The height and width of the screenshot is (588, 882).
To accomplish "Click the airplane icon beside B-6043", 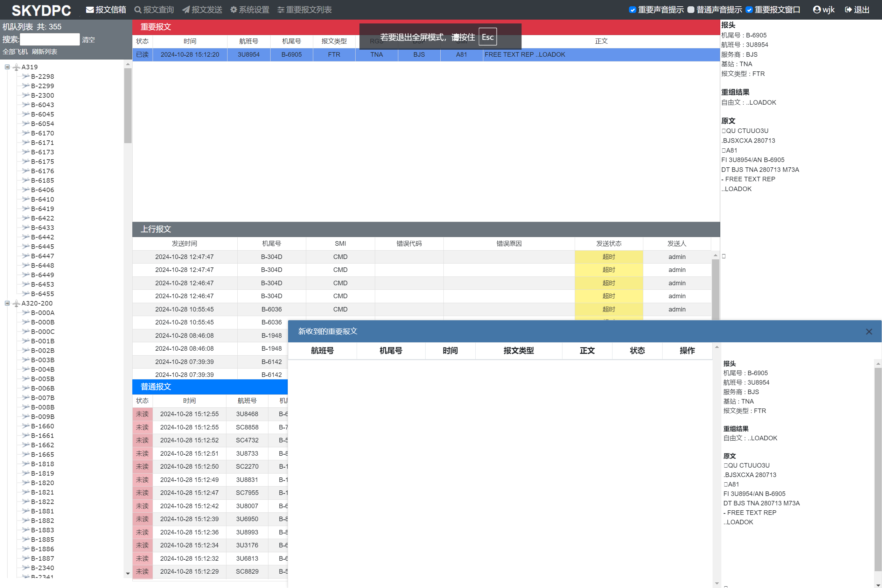I will [26, 105].
